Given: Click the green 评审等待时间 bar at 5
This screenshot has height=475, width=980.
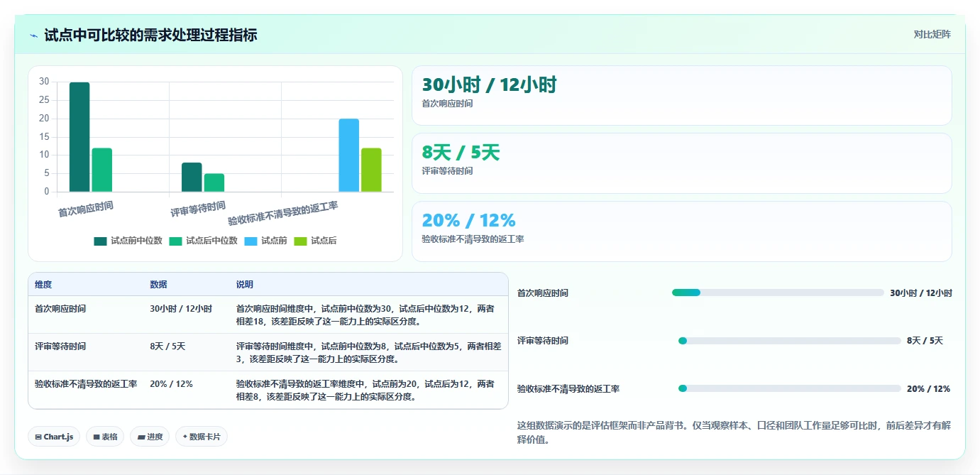Looking at the screenshot, I should point(214,182).
